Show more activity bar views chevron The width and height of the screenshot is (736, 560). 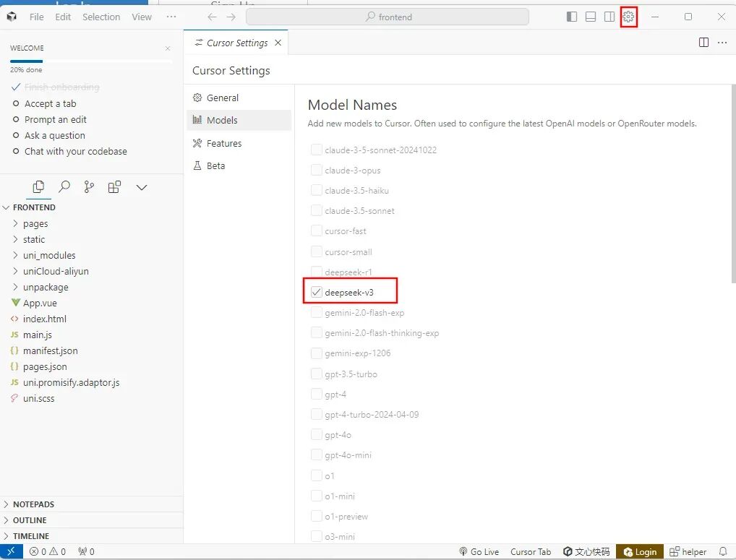tap(142, 187)
